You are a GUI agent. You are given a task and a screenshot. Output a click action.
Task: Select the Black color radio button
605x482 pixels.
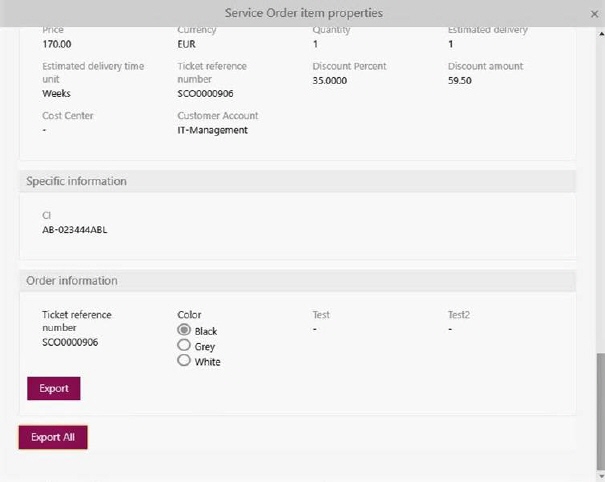183,330
